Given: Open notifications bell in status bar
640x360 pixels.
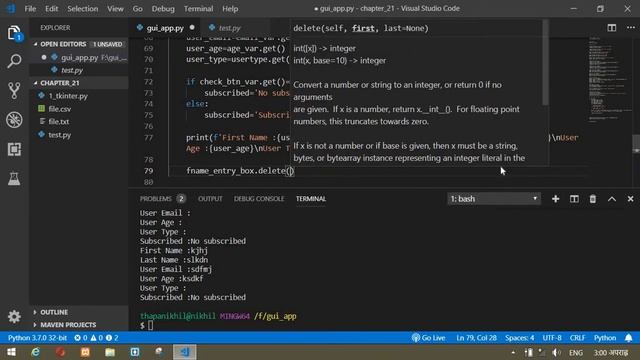Looking at the screenshot, I should pyautogui.click(x=629, y=338).
